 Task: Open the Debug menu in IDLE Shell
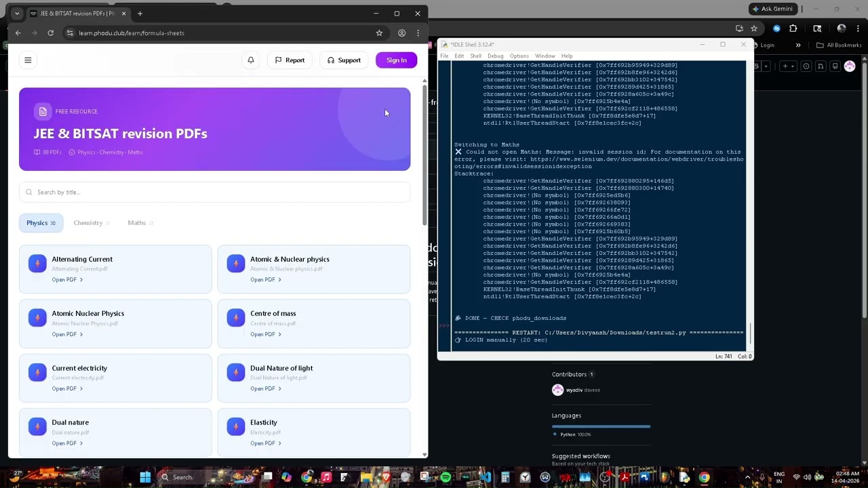[496, 56]
